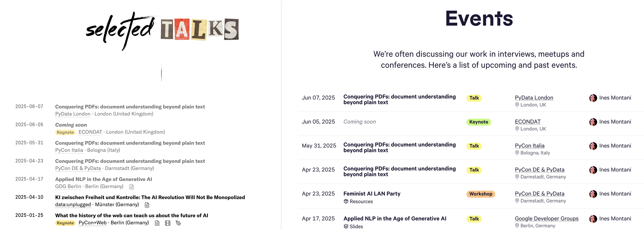
Task: Open PyCon Italia link in Events table
Action: (x=530, y=146)
